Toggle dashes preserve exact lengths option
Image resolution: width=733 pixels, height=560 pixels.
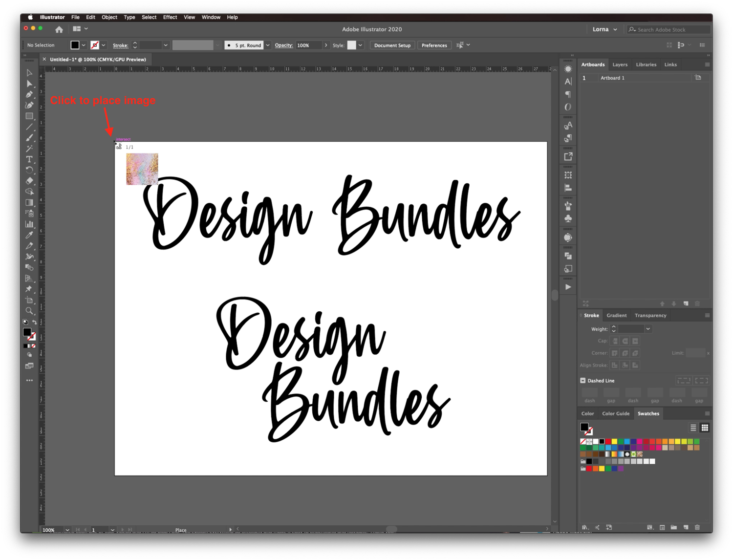click(684, 381)
